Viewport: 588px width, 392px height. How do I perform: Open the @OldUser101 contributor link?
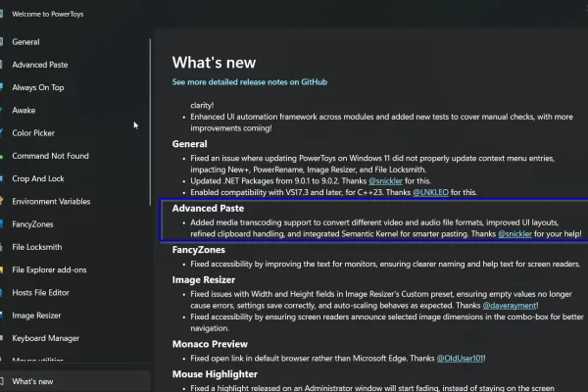(x=461, y=359)
